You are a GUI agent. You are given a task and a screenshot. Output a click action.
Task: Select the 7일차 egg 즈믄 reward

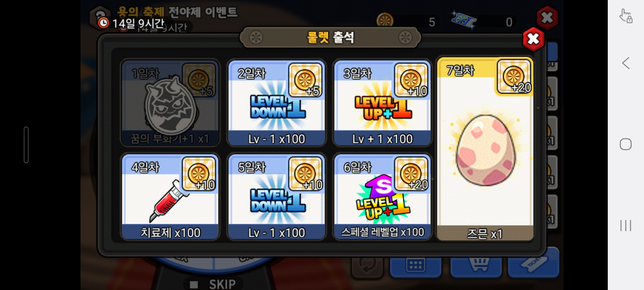tap(485, 149)
